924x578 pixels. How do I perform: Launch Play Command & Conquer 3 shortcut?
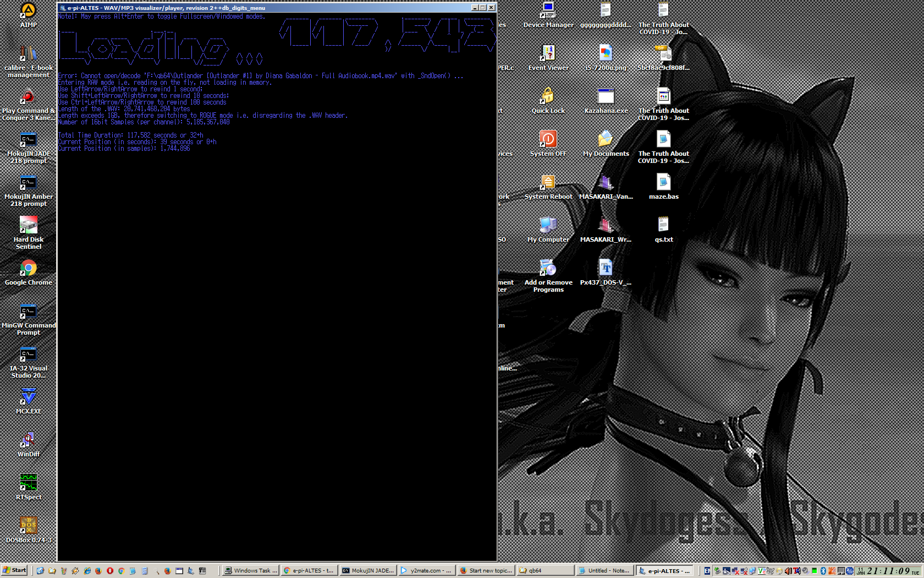tap(28, 105)
